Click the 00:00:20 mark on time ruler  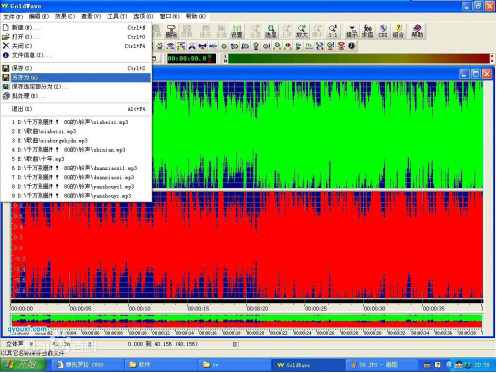[257, 309]
